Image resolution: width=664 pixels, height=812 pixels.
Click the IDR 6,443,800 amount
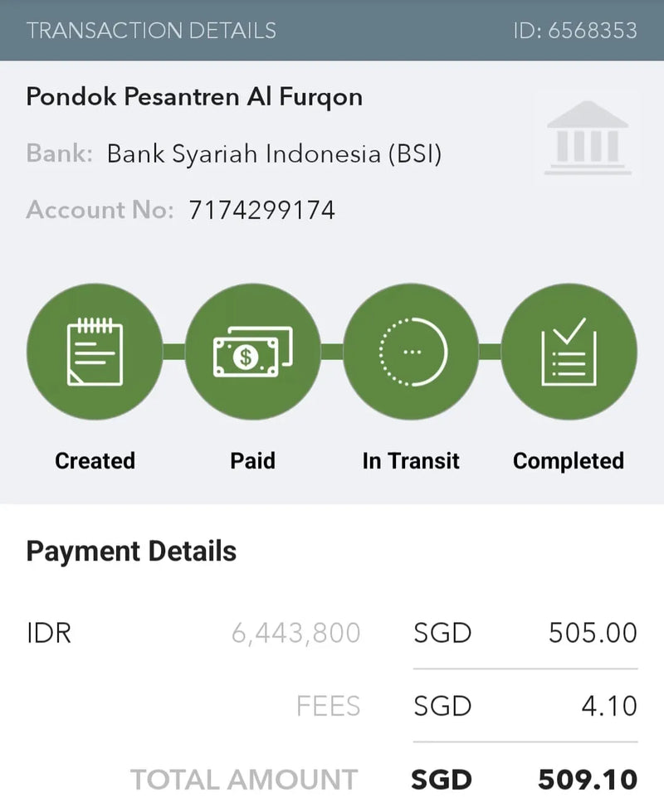click(x=295, y=634)
